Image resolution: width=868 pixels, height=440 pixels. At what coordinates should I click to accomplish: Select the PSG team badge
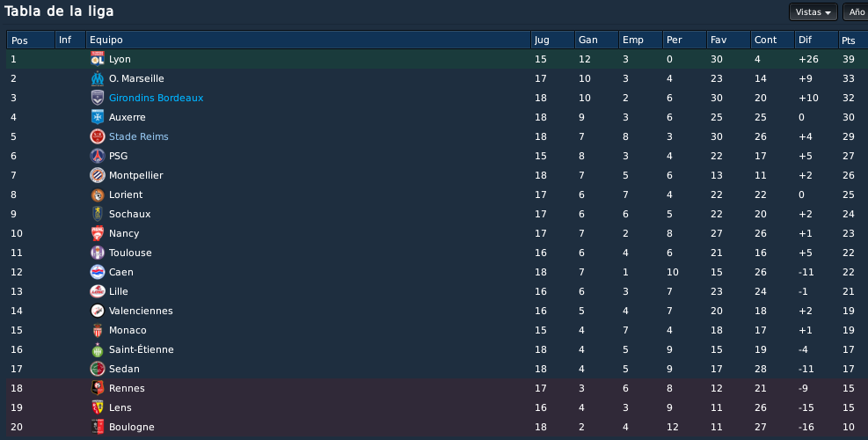pyautogui.click(x=98, y=156)
